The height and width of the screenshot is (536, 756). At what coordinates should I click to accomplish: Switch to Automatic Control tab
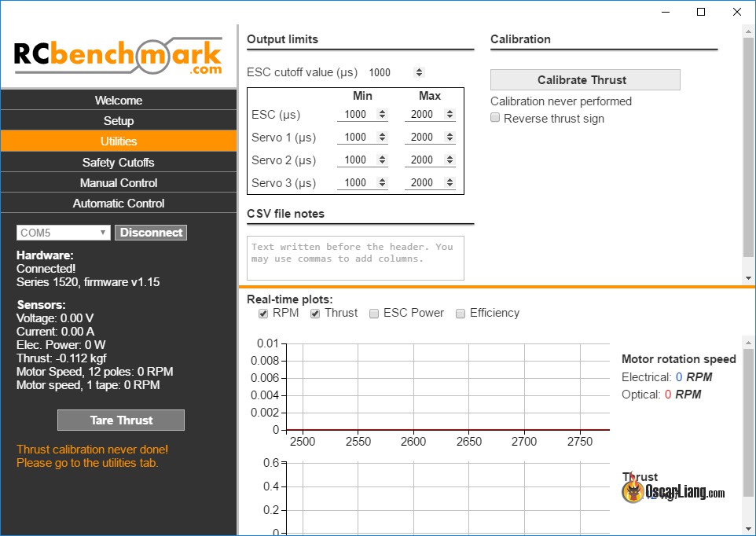coord(119,203)
